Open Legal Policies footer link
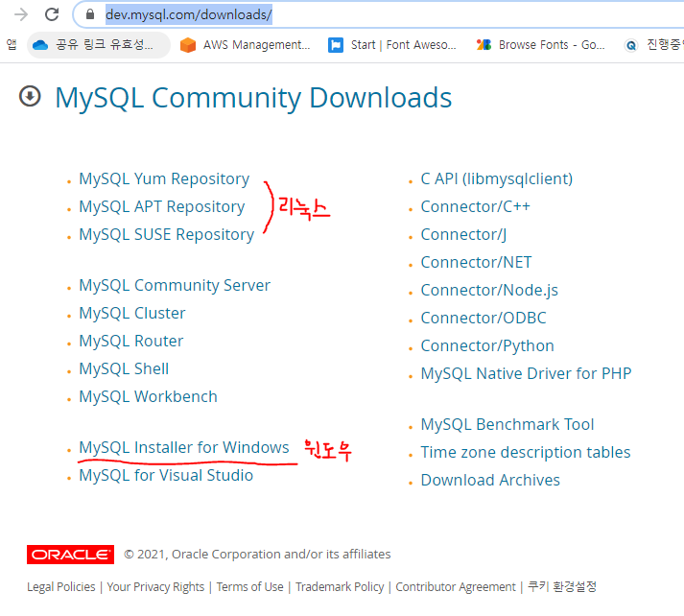This screenshot has width=684, height=616. pyautogui.click(x=61, y=587)
